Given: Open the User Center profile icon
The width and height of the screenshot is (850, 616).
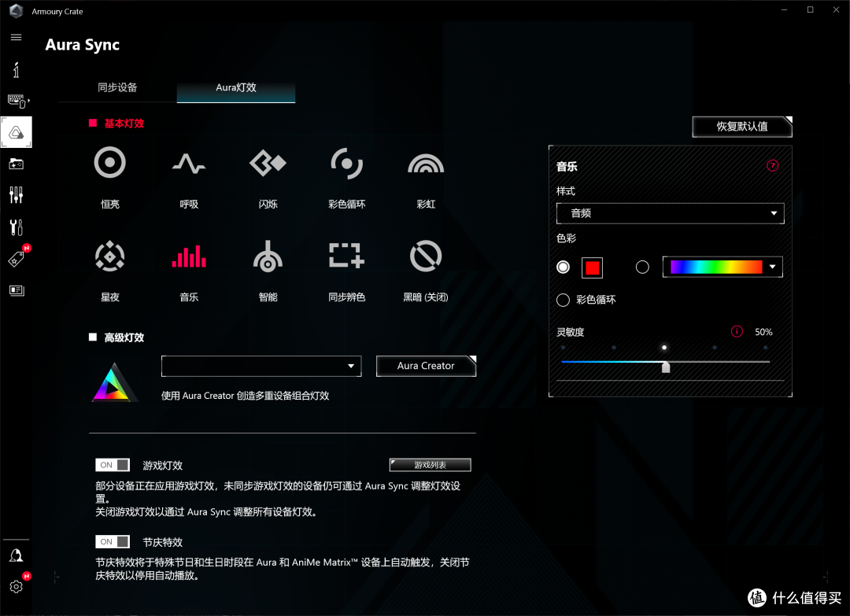Looking at the screenshot, I should pos(17,555).
